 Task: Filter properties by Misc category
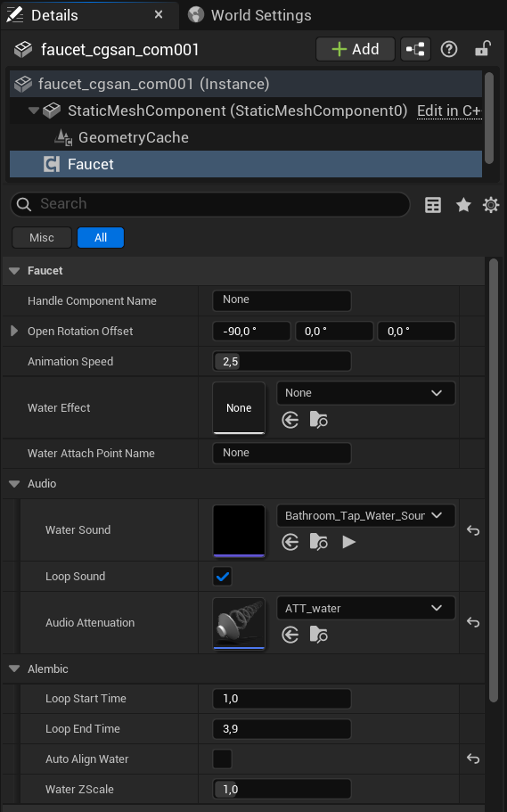41,238
